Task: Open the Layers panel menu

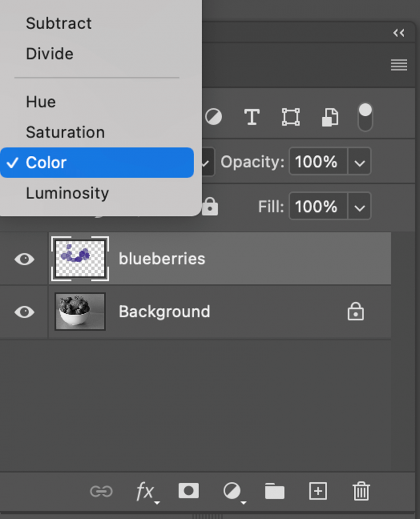Action: click(399, 65)
